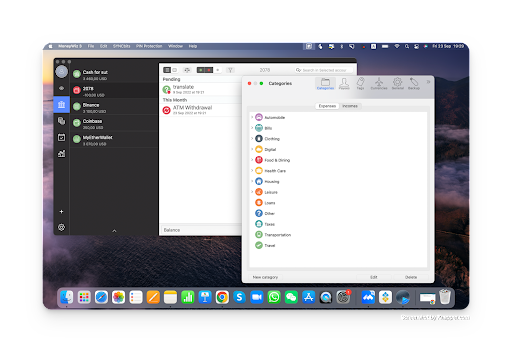The image size is (512, 363).
Task: Open the Categories settings tab icon
Action: (325, 83)
